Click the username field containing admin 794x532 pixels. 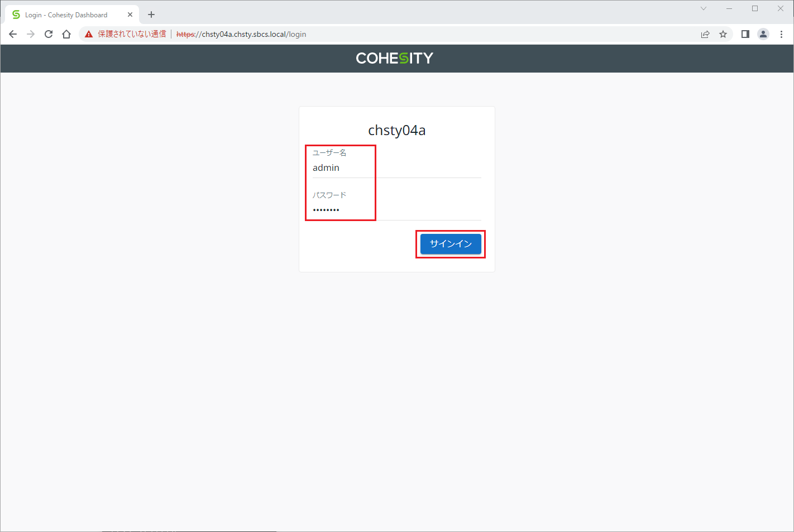click(x=397, y=167)
